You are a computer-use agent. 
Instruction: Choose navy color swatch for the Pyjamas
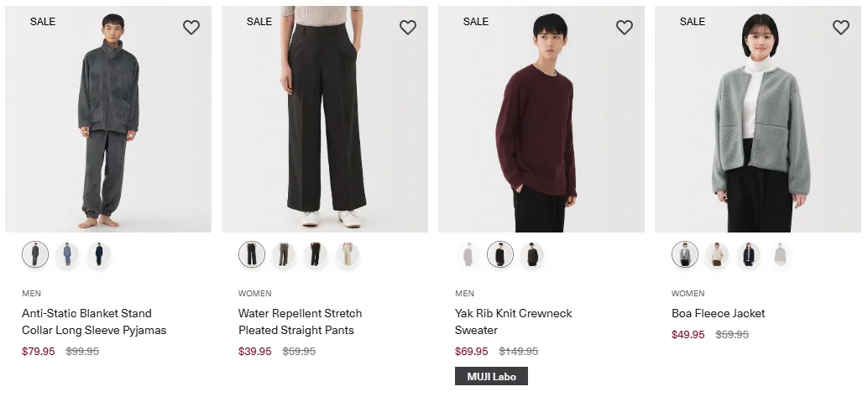tap(99, 254)
